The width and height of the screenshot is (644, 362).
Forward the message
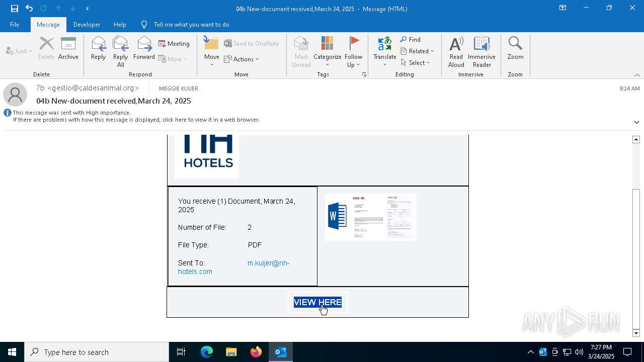coord(144,49)
